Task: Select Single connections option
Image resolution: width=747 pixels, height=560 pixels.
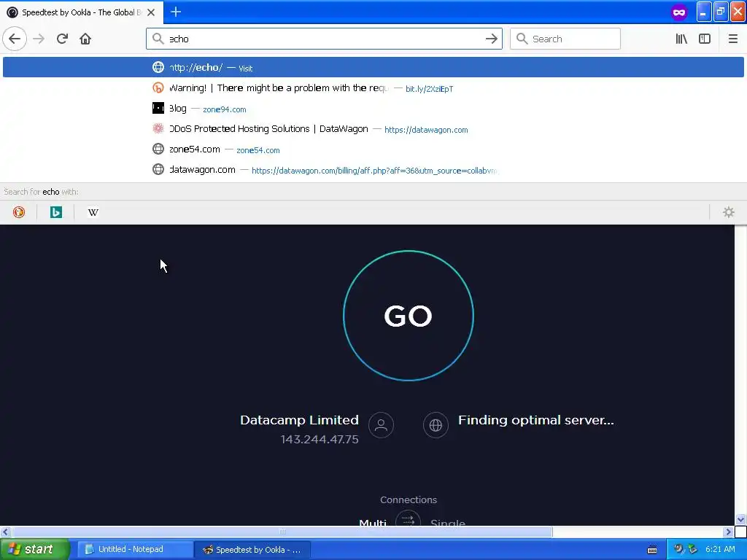Action: tap(447, 522)
